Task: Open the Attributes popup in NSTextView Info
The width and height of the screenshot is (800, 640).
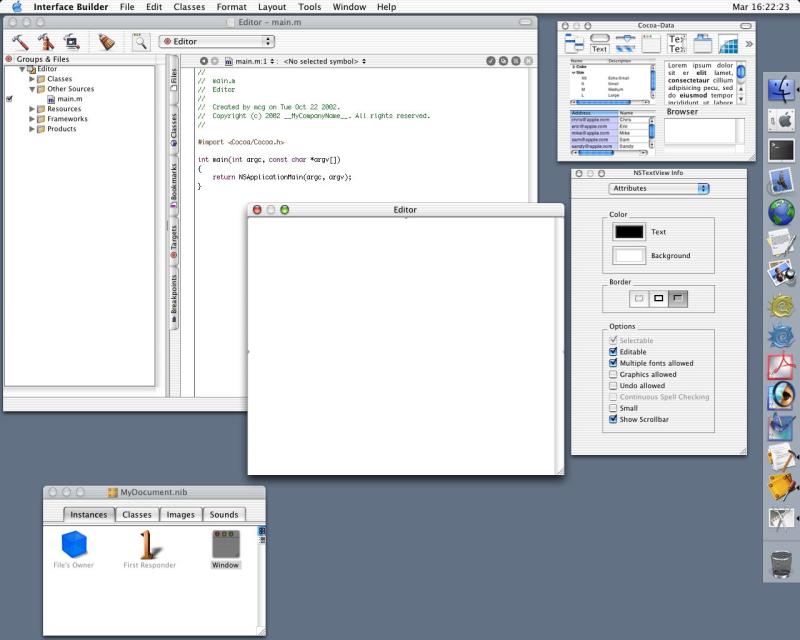Action: point(659,188)
